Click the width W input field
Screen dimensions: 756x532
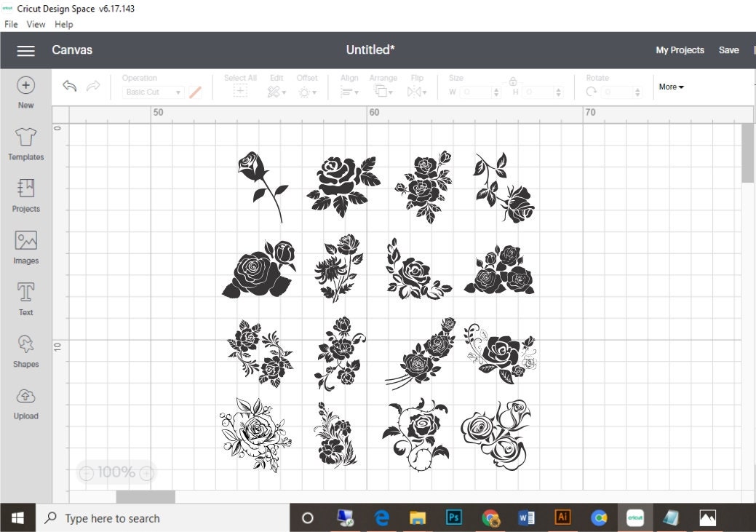tap(476, 92)
